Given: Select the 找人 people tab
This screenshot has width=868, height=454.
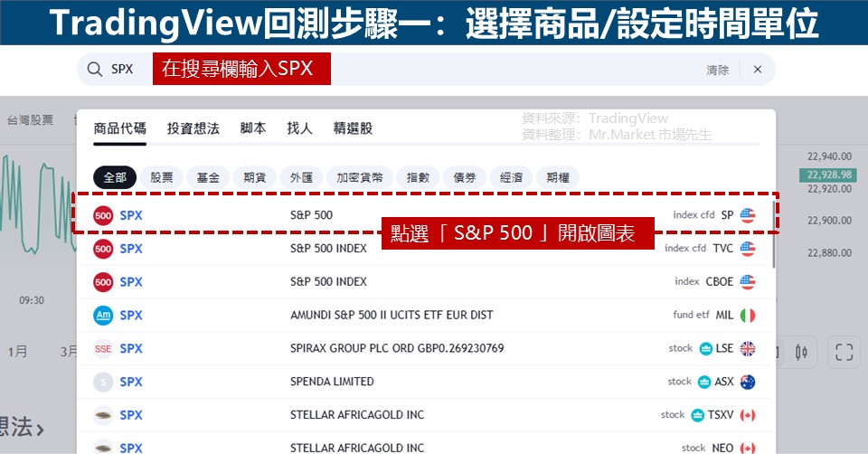Looking at the screenshot, I should (x=299, y=128).
